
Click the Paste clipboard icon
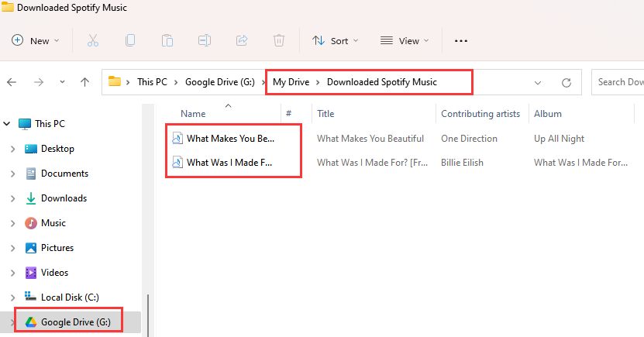coord(167,40)
